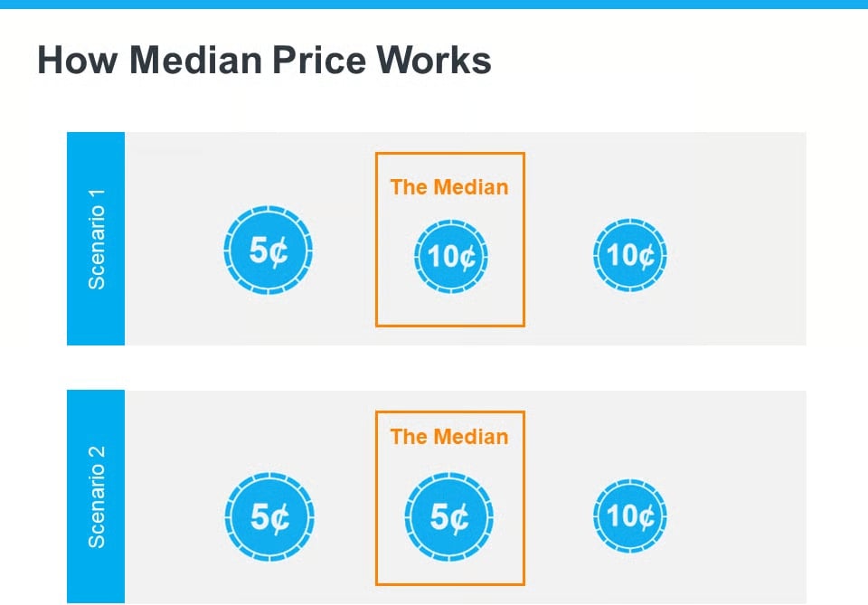Click "The Median" text in Scenario 1
This screenshot has height=605, width=868.
[449, 187]
